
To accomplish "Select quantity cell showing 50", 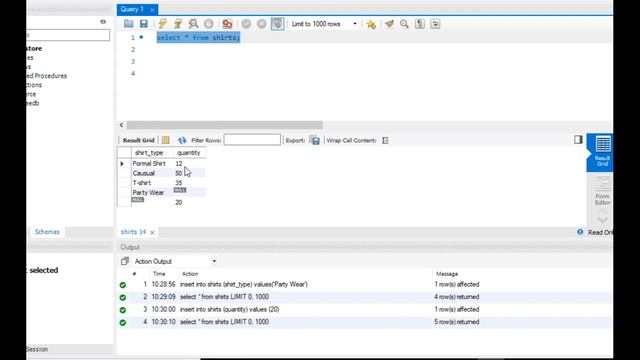I will (189, 173).
